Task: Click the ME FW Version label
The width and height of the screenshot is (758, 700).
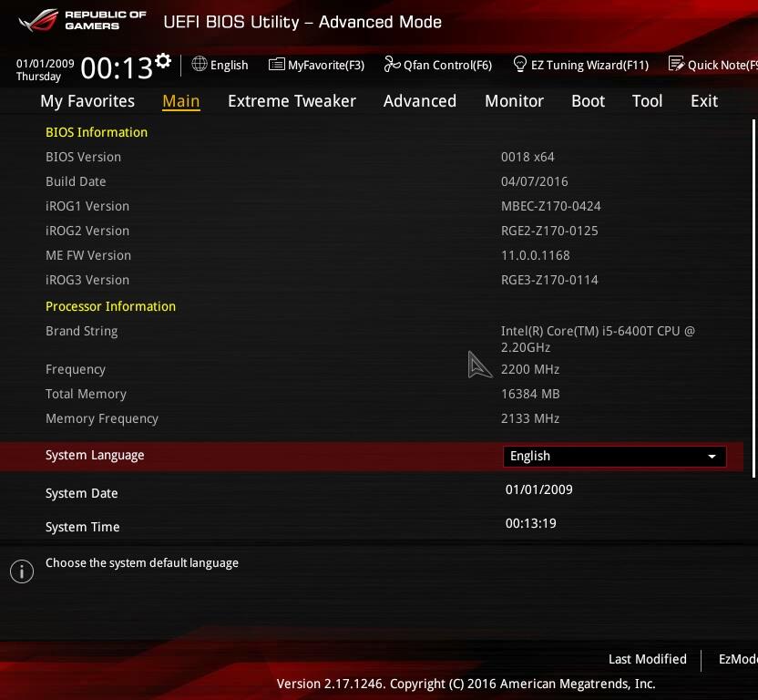Action: click(x=88, y=255)
